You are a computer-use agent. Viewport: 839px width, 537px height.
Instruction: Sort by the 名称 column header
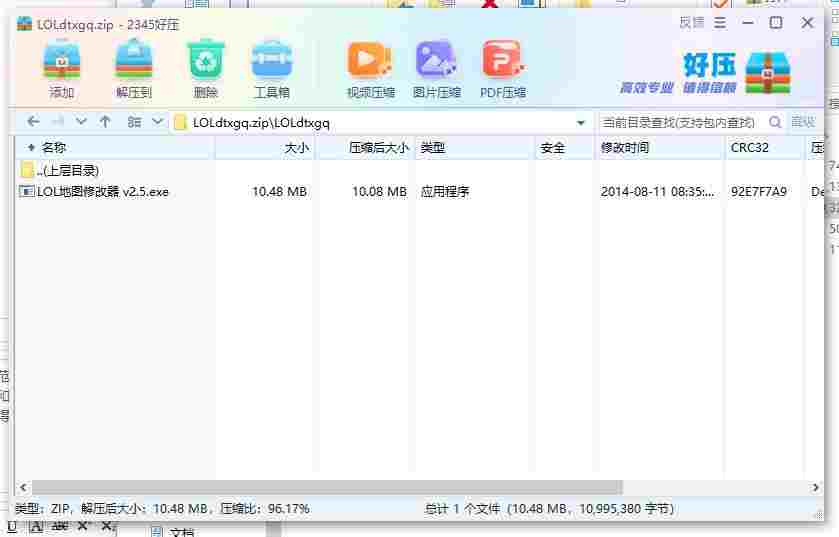(x=115, y=148)
